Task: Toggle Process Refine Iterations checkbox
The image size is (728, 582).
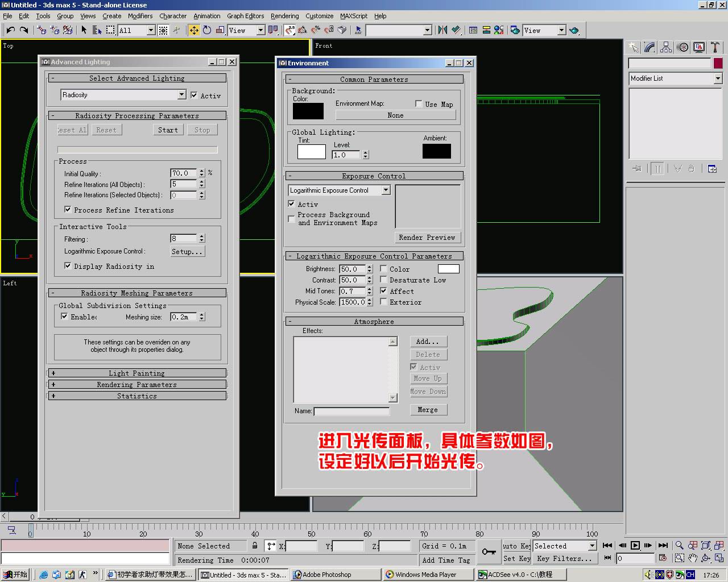Action: [x=68, y=210]
